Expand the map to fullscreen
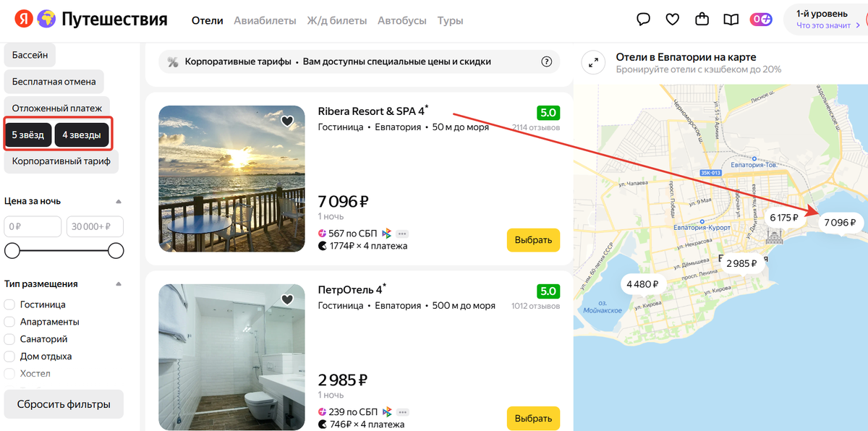The height and width of the screenshot is (431, 868). [x=594, y=62]
